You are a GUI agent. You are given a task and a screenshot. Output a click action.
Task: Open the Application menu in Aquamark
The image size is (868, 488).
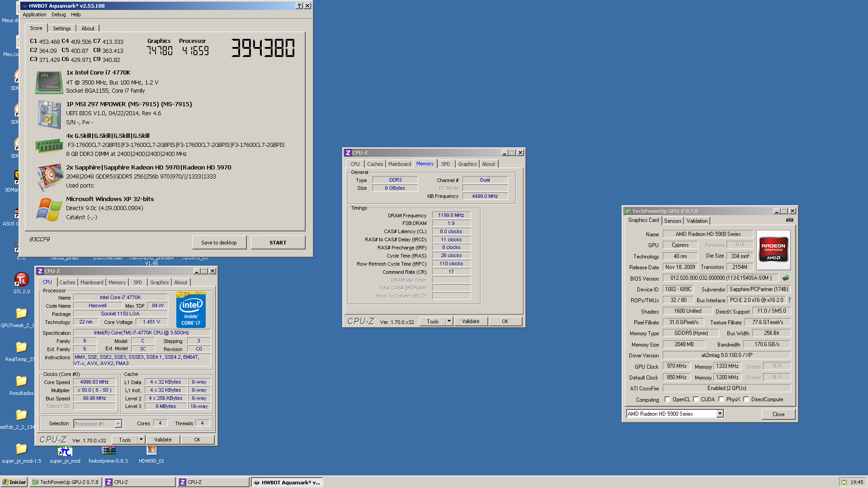[x=34, y=14]
